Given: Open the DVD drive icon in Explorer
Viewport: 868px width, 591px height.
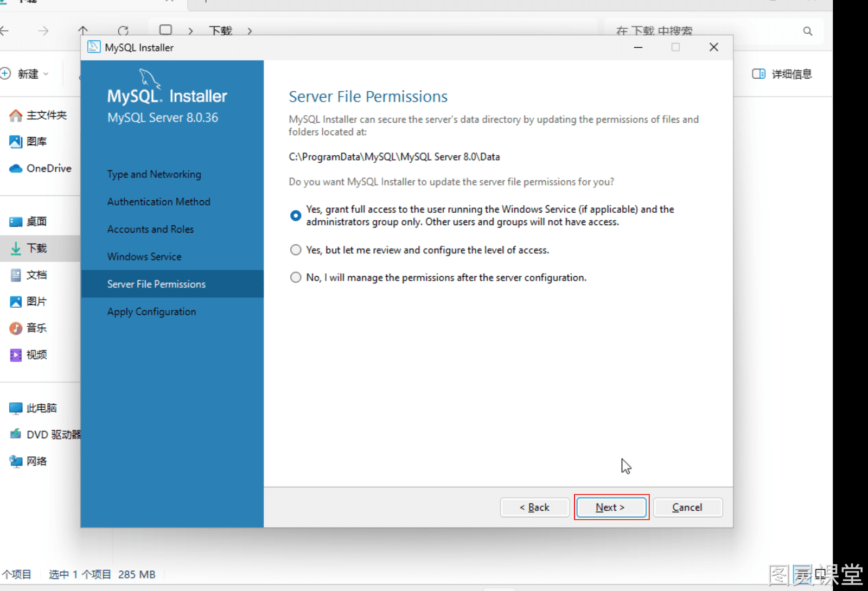Looking at the screenshot, I should [16, 434].
